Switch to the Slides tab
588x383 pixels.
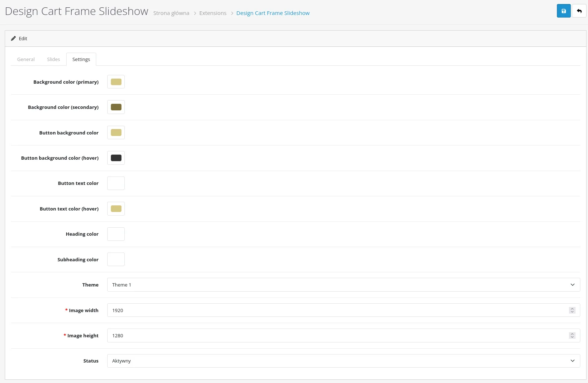pyautogui.click(x=53, y=59)
